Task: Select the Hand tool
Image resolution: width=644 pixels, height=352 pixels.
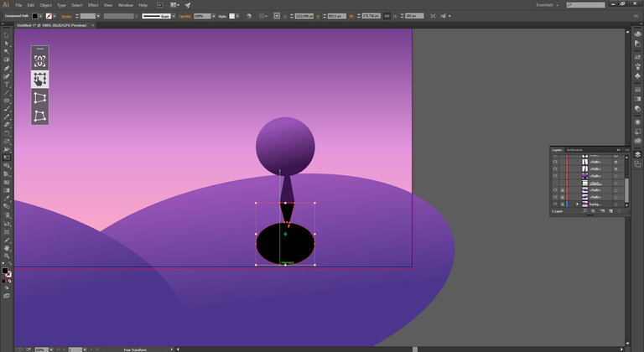Action: pos(7,248)
